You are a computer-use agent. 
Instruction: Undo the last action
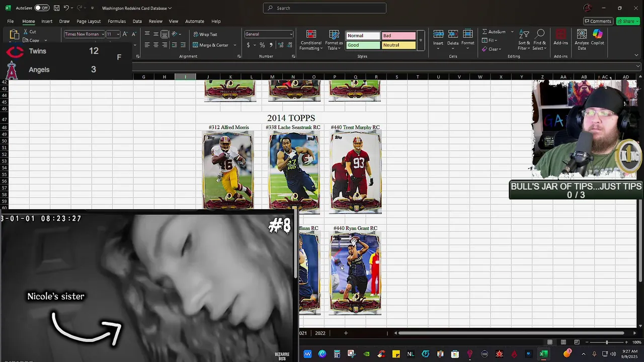[x=66, y=8]
